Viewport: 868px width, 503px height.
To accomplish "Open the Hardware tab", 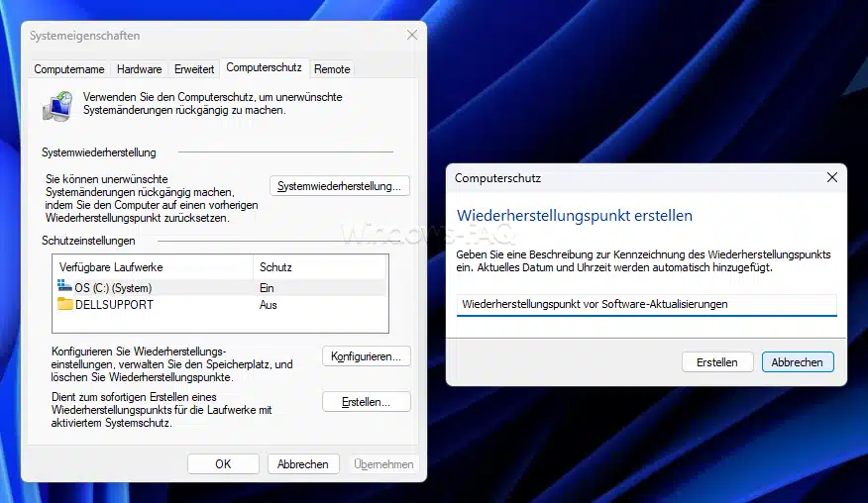I will point(139,69).
